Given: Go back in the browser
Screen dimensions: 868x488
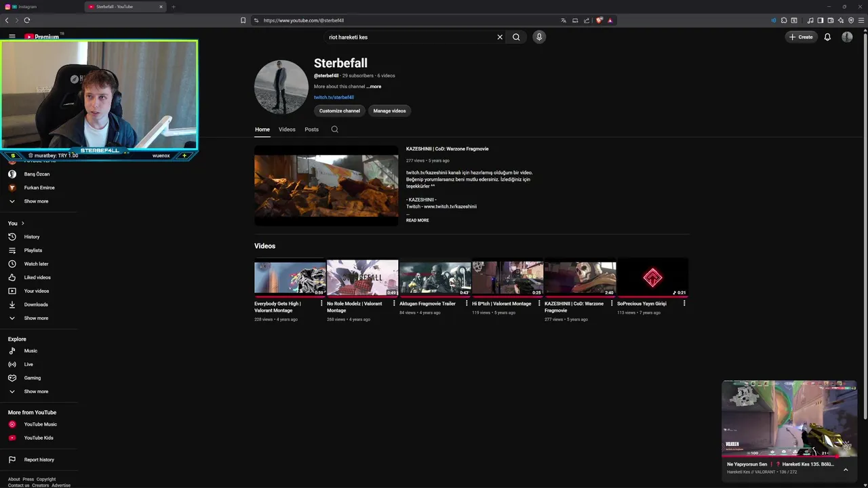Looking at the screenshot, I should (x=7, y=20).
